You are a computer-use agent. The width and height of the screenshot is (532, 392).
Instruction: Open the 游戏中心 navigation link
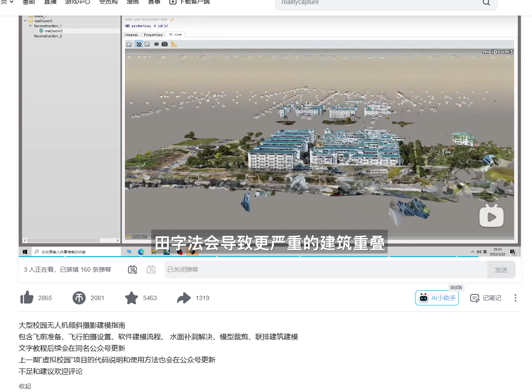(78, 2)
